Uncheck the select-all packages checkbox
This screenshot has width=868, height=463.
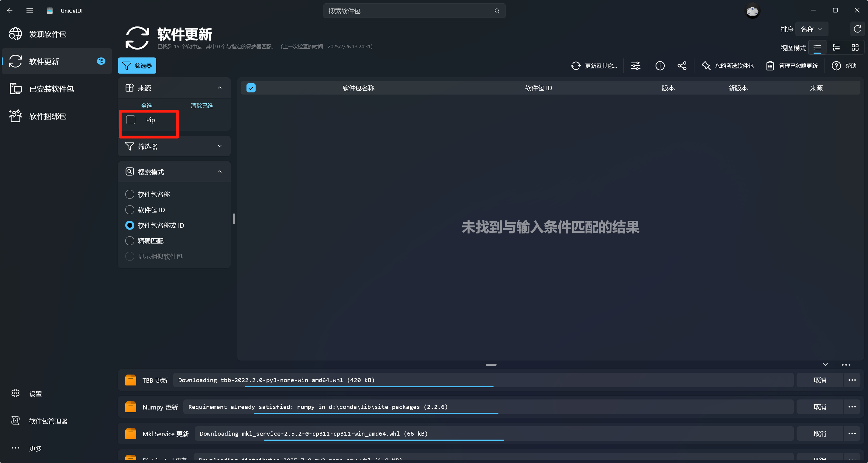[251, 88]
